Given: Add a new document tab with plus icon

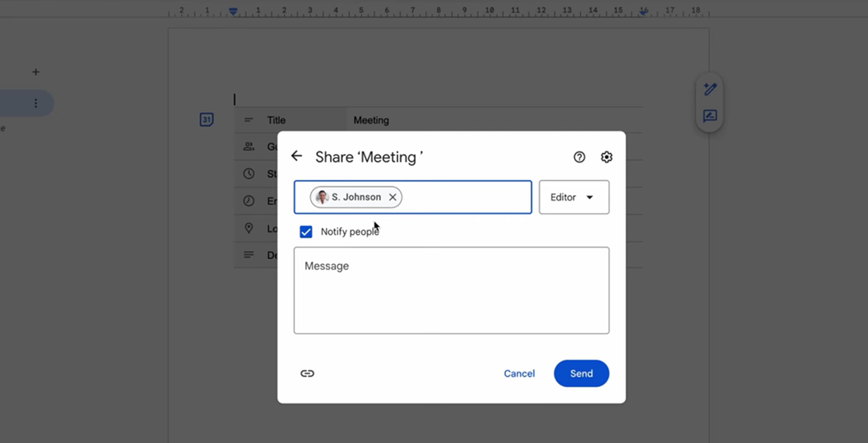Looking at the screenshot, I should click(35, 72).
